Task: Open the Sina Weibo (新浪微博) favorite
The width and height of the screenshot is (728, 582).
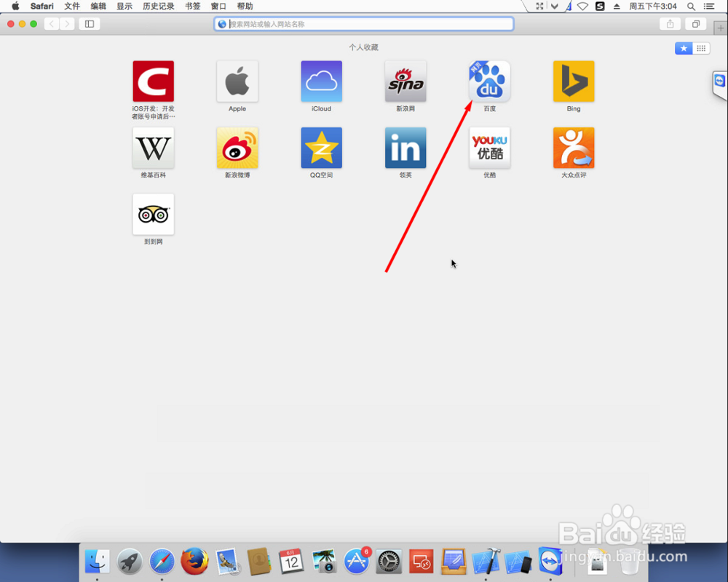Action: point(237,148)
